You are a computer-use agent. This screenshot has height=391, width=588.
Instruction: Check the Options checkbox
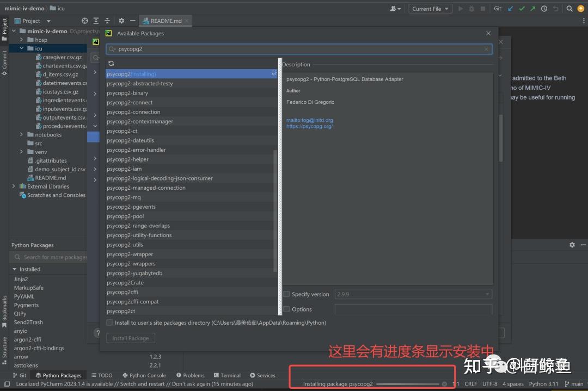pos(286,309)
